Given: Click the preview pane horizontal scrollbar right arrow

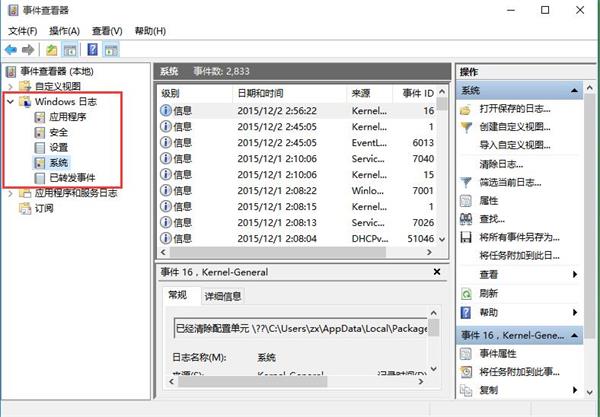Looking at the screenshot, I should [421, 382].
